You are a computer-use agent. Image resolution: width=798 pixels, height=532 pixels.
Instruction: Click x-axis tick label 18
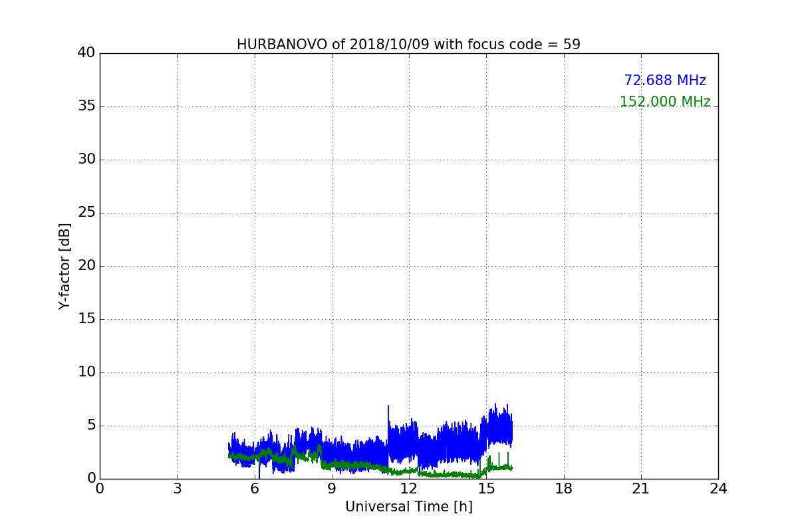pyautogui.click(x=563, y=489)
